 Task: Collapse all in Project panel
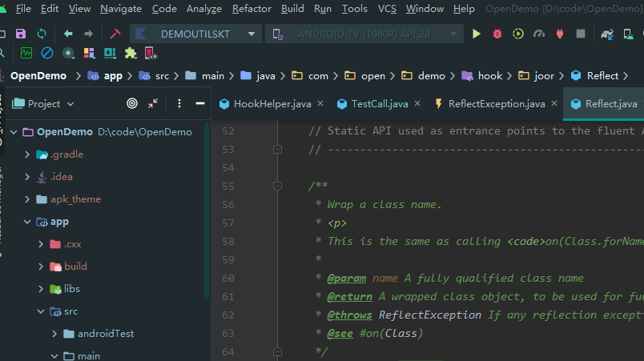[x=153, y=103]
